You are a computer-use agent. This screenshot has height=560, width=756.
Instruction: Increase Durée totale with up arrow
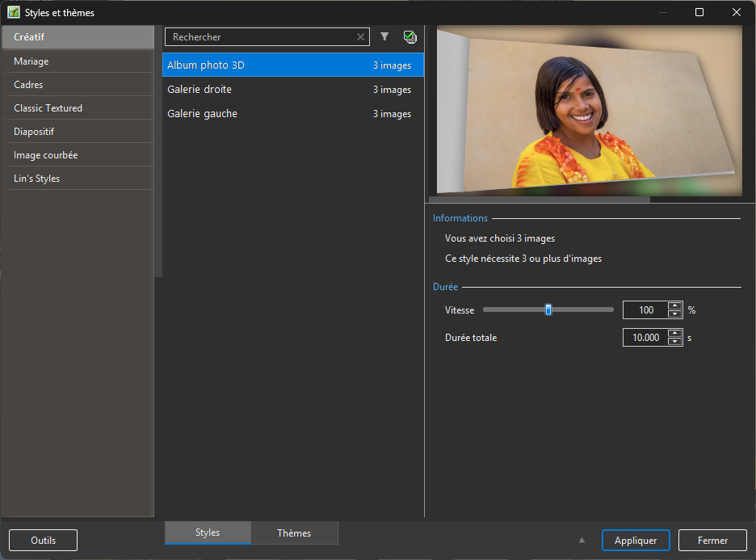pos(675,333)
